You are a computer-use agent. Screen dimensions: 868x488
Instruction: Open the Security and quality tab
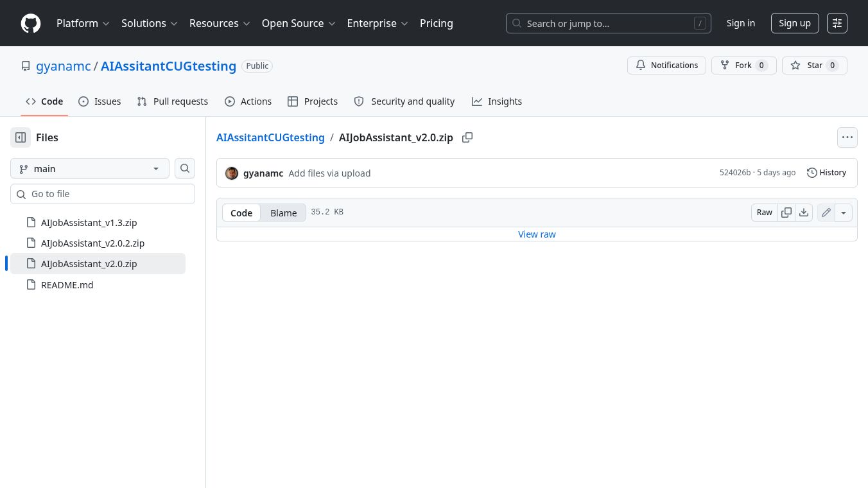pyautogui.click(x=404, y=101)
